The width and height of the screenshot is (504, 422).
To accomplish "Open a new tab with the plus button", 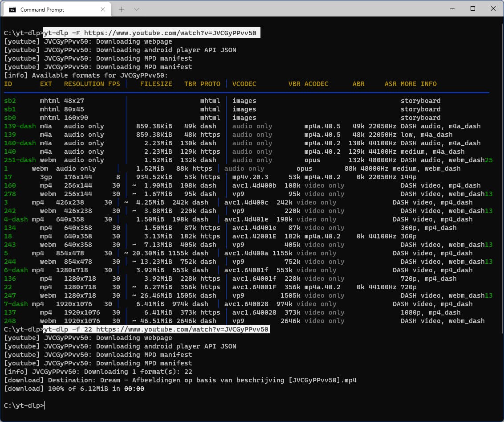I will click(122, 9).
